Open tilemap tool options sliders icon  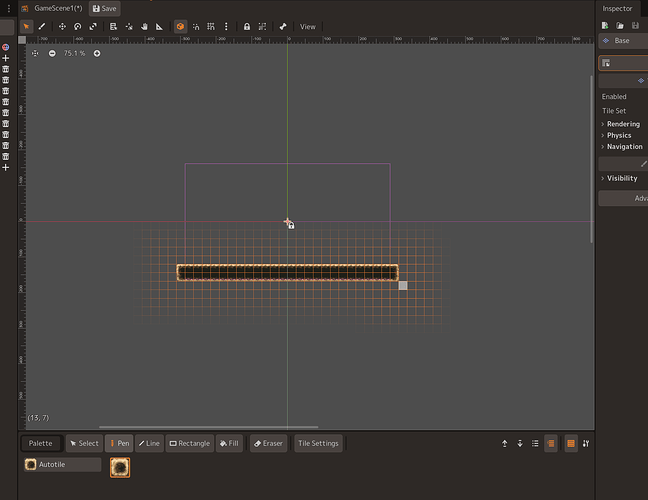click(586, 443)
